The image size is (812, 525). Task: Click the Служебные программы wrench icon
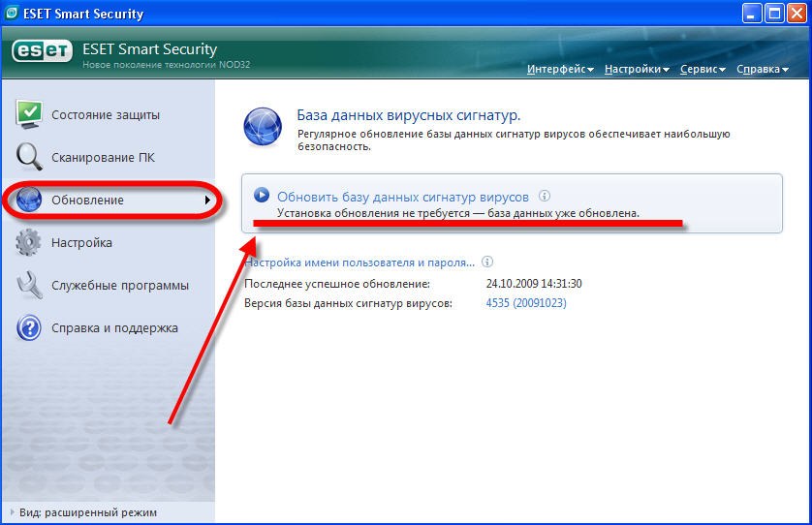pos(29,285)
